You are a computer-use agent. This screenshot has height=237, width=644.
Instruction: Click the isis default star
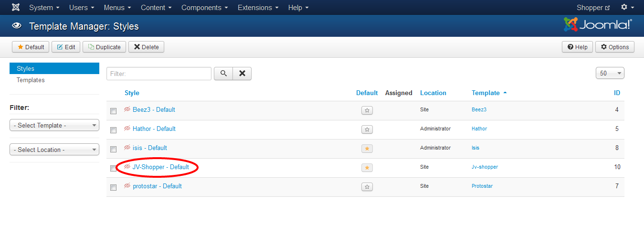point(367,149)
